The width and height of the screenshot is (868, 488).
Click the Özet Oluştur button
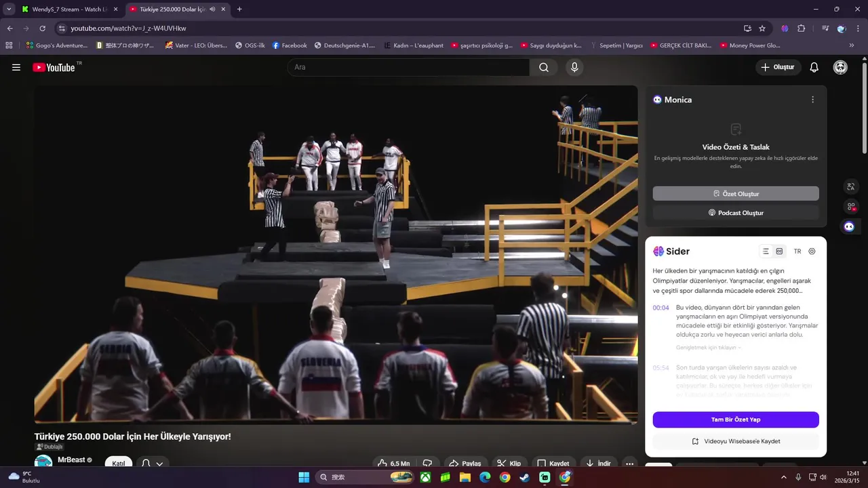(x=736, y=194)
